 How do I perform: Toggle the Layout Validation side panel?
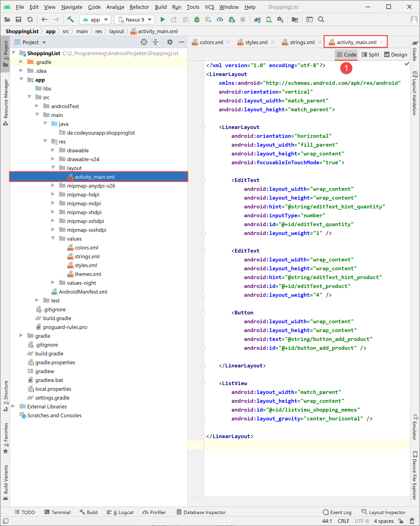[415, 93]
